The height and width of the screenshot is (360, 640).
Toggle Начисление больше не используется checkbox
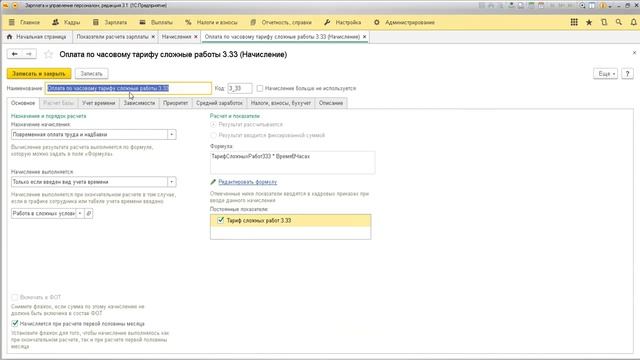(x=260, y=88)
